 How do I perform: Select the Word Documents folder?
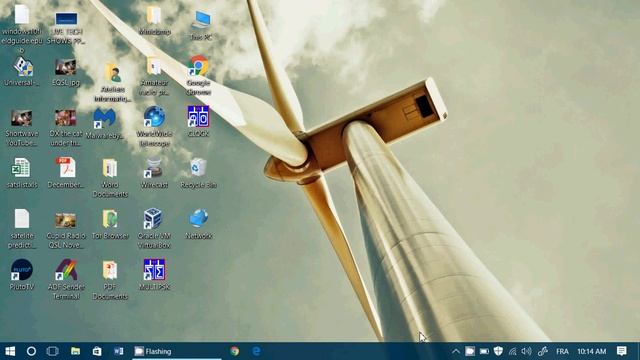(110, 178)
